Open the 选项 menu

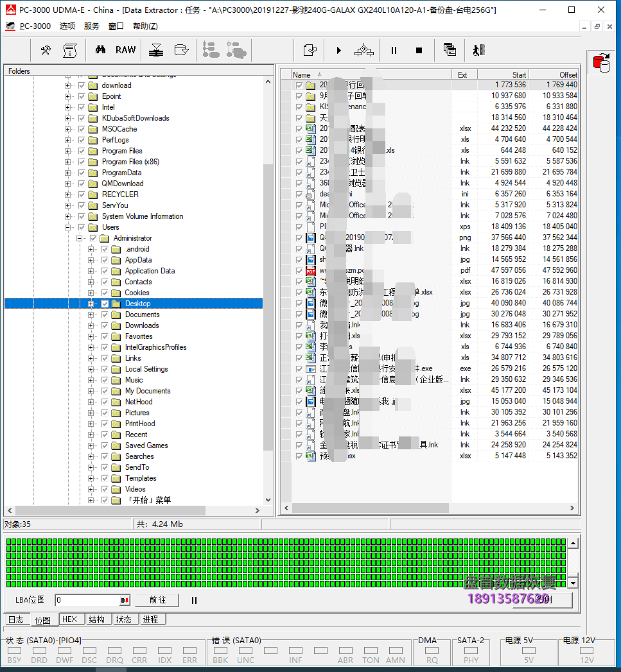point(67,26)
